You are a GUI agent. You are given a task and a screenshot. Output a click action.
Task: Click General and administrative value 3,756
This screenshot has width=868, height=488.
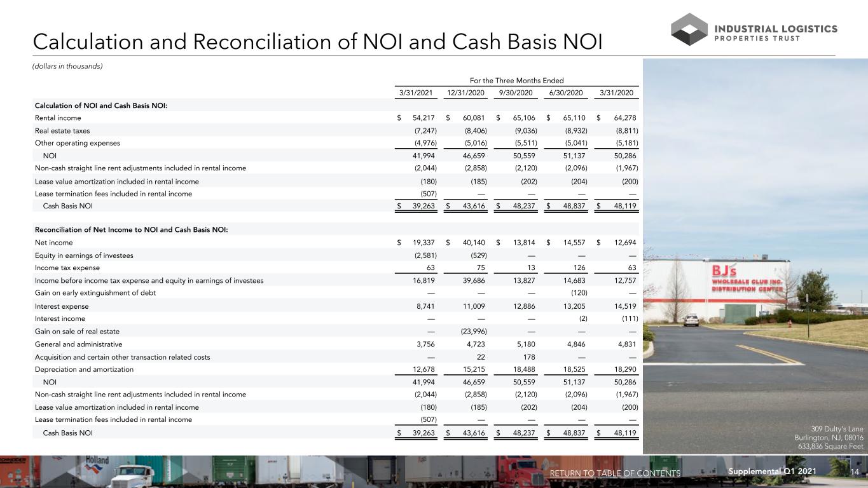pos(425,344)
